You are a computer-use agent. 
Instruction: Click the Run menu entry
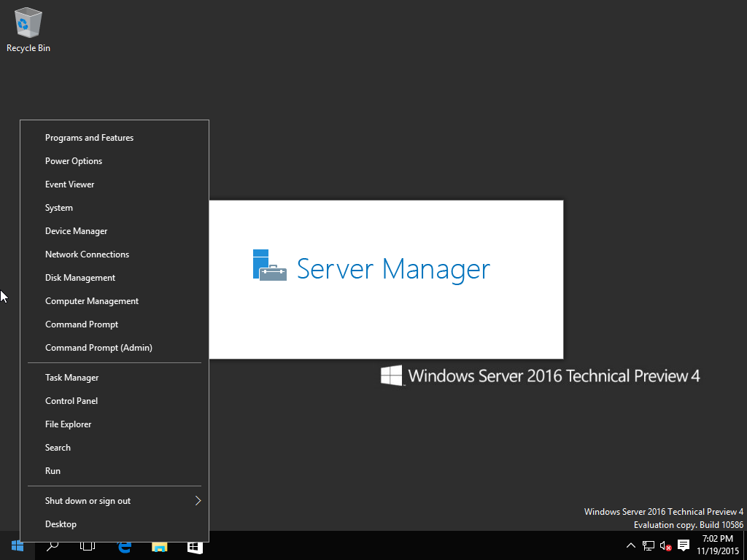coord(53,471)
